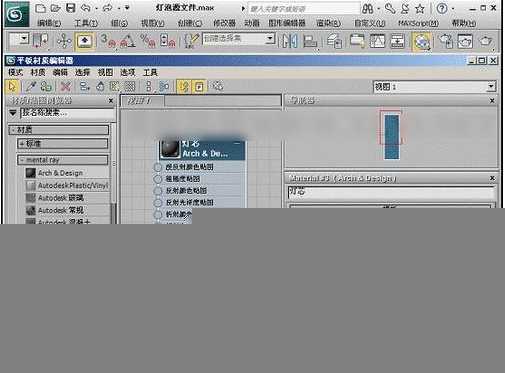Click highlighted Material Editor icon in main toolbar

422,41
